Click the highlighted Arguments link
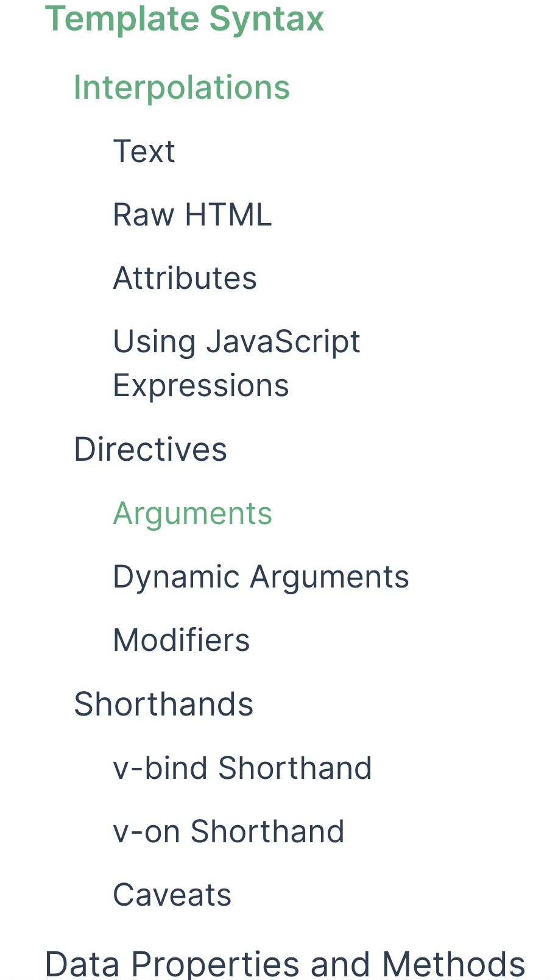Screen dimensions: 558x980 coord(192,513)
